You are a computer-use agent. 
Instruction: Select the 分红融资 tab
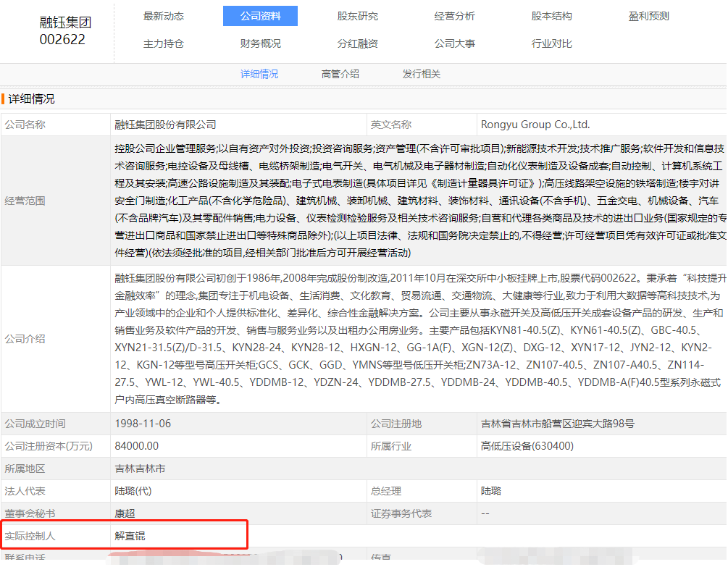[x=358, y=43]
